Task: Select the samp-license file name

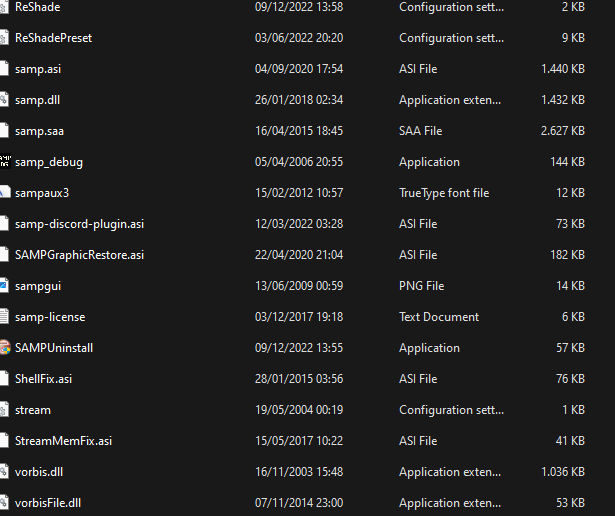Action: pyautogui.click(x=50, y=317)
